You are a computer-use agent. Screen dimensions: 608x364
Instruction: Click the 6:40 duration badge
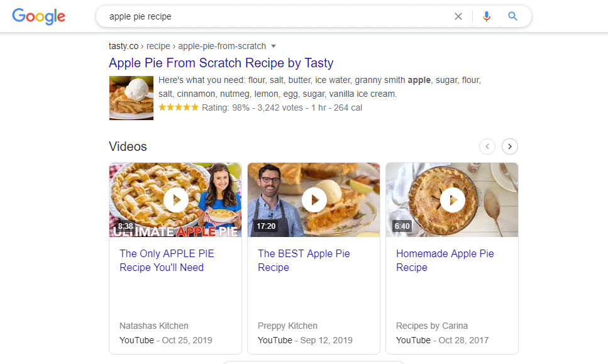(402, 226)
